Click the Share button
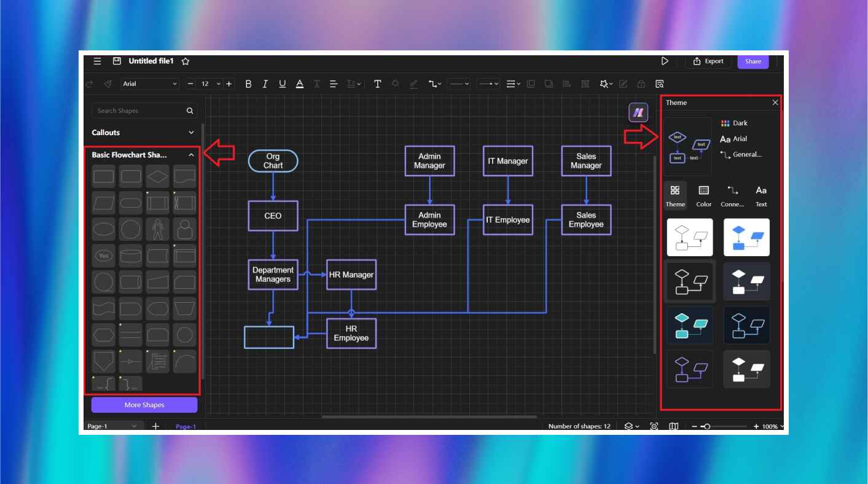Viewport: 868px width, 484px height. [753, 61]
